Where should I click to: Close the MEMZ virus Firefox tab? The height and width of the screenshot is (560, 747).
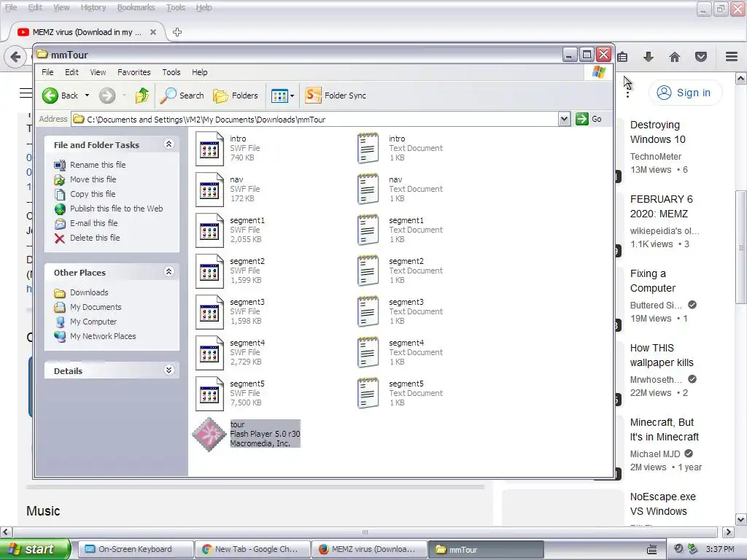click(153, 32)
